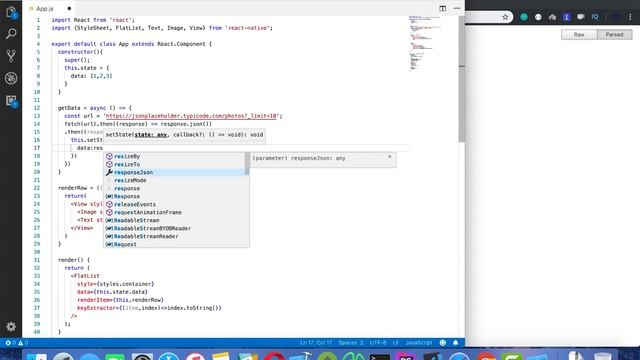Switch to Raw JSON view in Chrome
Screen dimensions: 640x360
(x=579, y=35)
